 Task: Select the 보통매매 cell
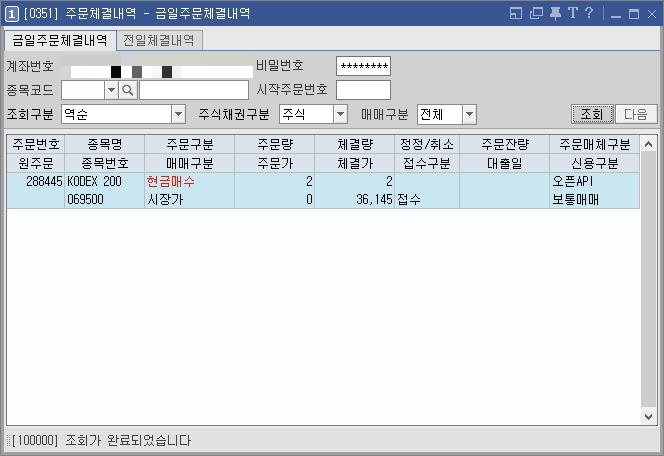coord(595,199)
